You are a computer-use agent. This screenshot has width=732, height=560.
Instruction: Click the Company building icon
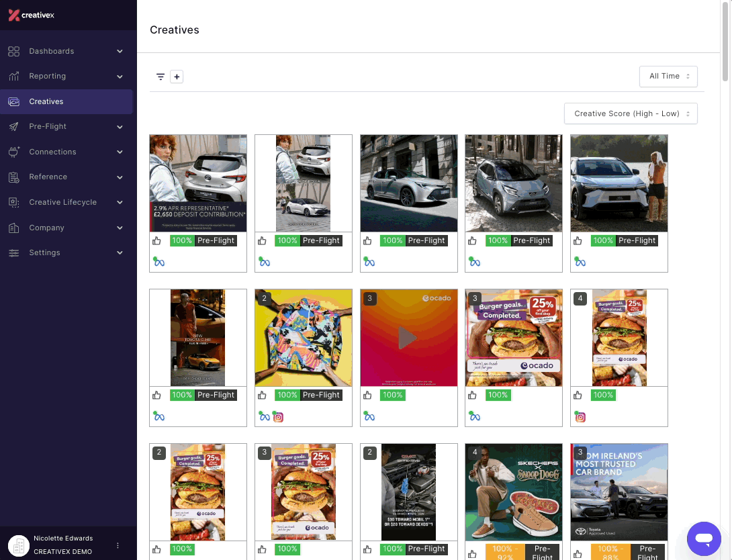14,228
